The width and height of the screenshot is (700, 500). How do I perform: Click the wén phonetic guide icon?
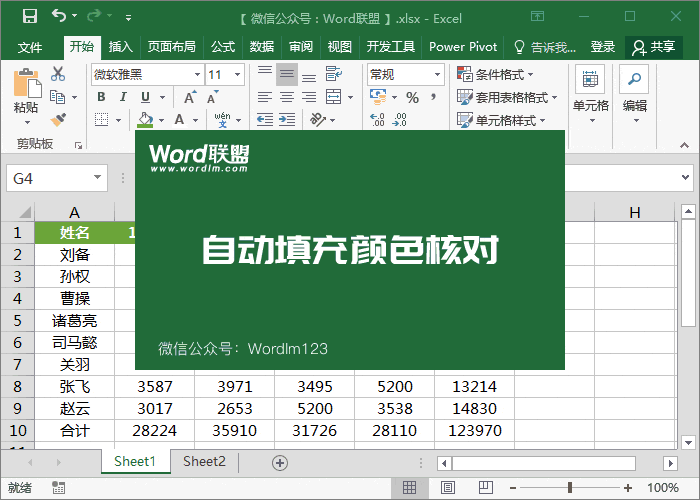[222, 120]
